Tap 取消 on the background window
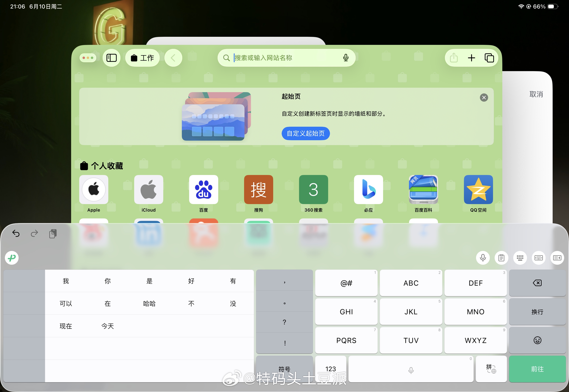The height and width of the screenshot is (392, 569). pyautogui.click(x=536, y=94)
